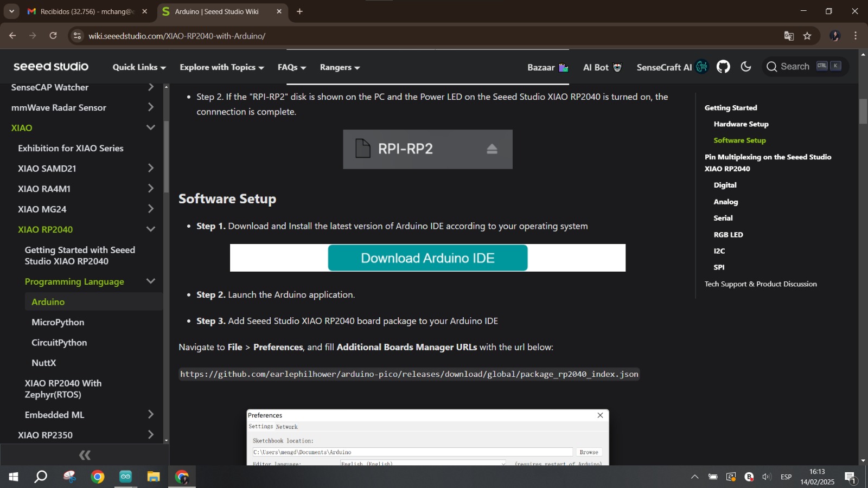Viewport: 868px width, 488px height.
Task: Open the Explore with Topics dropdown
Action: 222,67
